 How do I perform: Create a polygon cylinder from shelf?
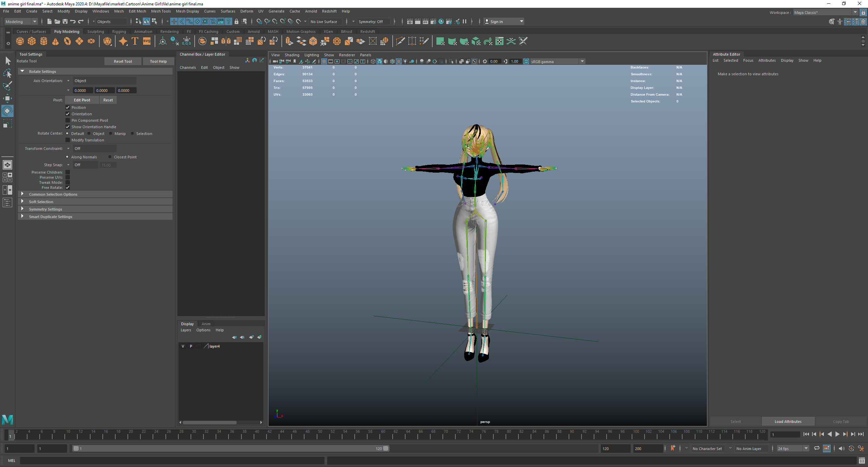44,41
